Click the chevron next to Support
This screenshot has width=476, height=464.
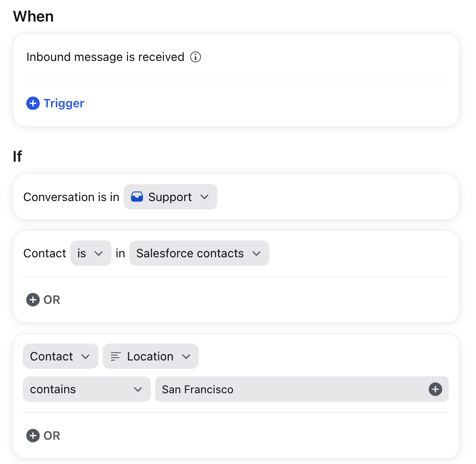tap(205, 197)
